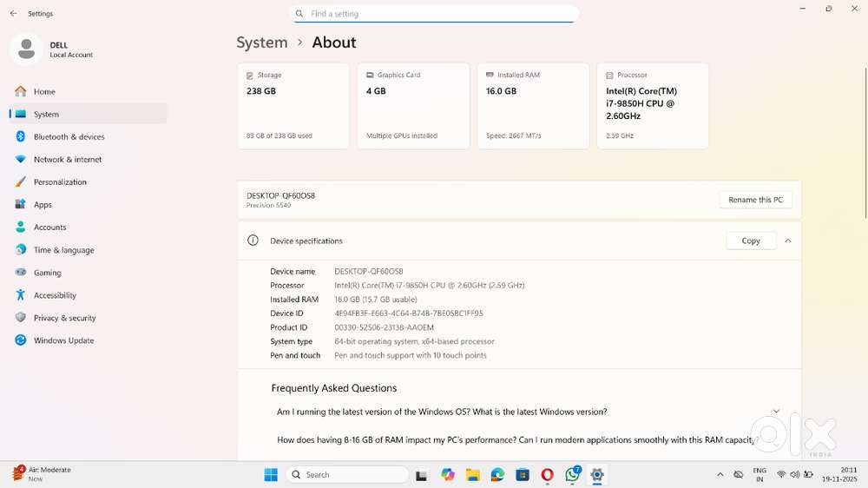Select the Device ID value text
The width and height of the screenshot is (868, 488).
[x=409, y=313]
